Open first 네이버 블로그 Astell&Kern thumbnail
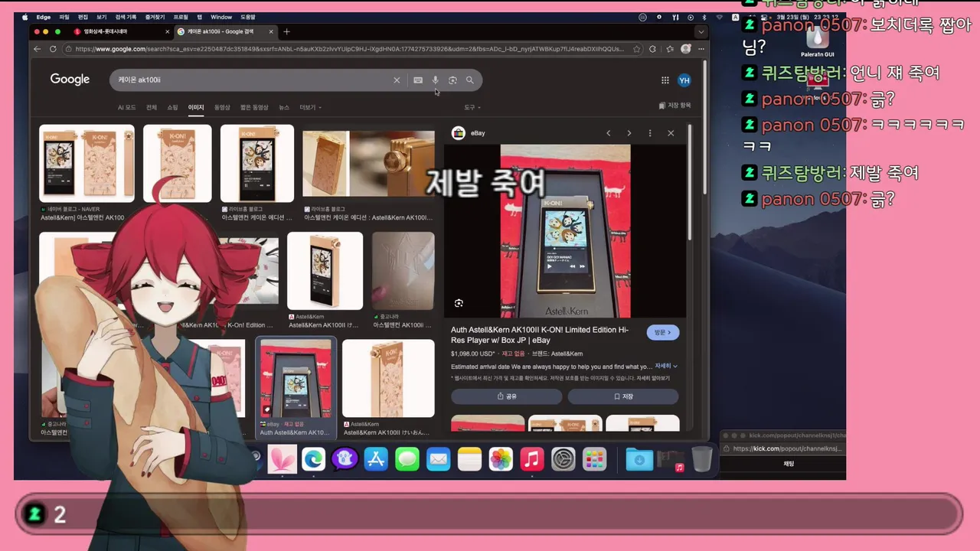The width and height of the screenshot is (980, 551). coord(87,164)
